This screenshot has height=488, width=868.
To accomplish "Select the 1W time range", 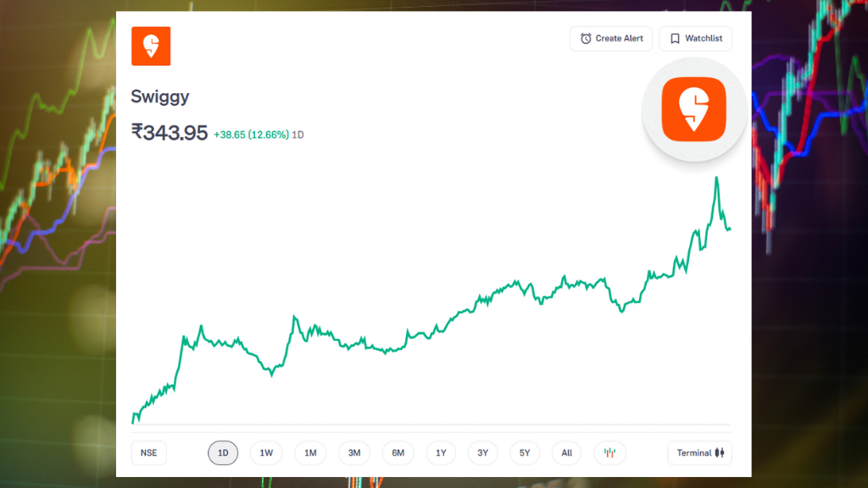I will [266, 453].
